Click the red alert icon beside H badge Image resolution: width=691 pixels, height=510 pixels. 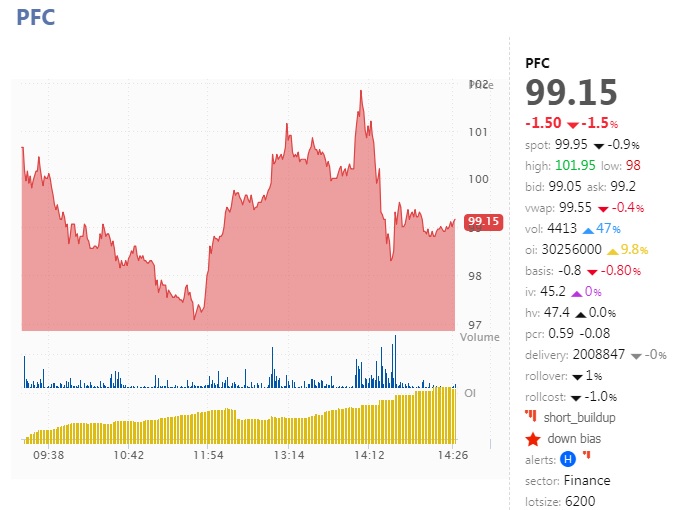click(x=587, y=456)
